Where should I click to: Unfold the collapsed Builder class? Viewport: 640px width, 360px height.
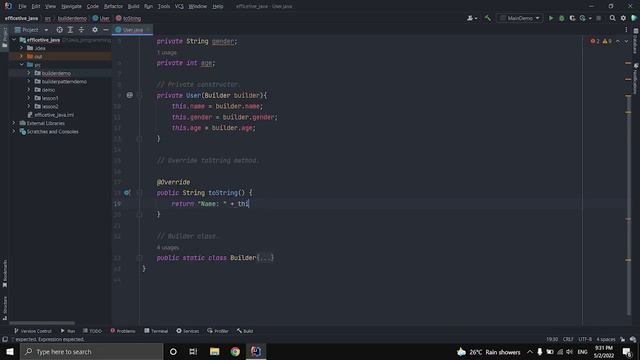140,258
